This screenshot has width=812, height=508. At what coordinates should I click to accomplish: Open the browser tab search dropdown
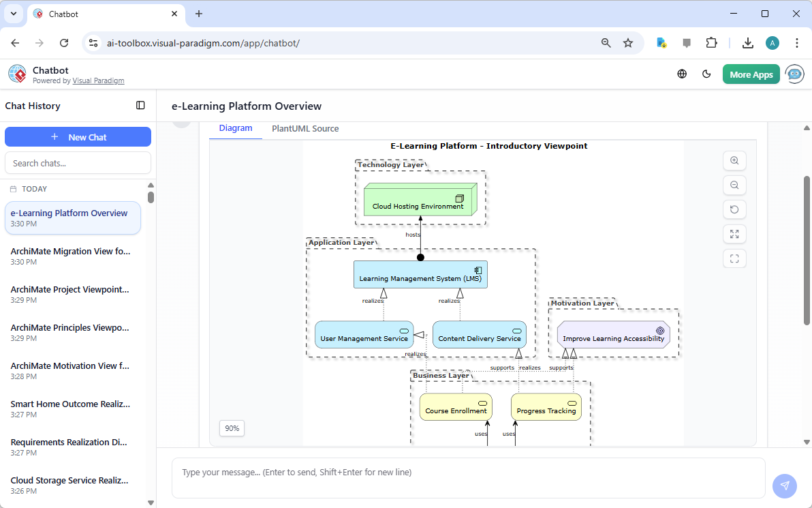(x=13, y=14)
